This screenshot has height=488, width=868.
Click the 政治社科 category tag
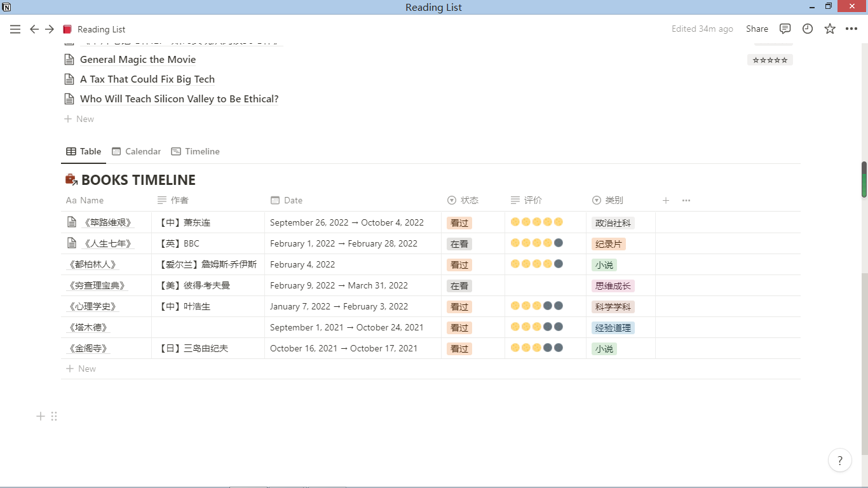pos(613,223)
